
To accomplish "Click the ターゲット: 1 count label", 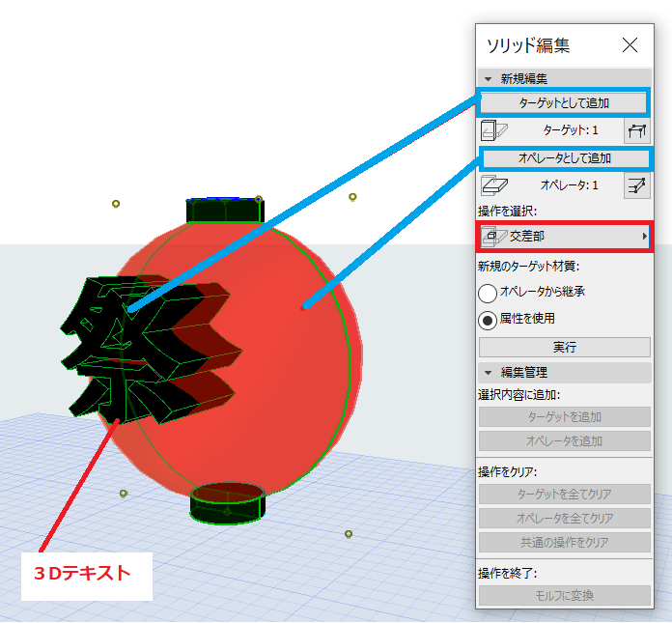I will pos(571,130).
